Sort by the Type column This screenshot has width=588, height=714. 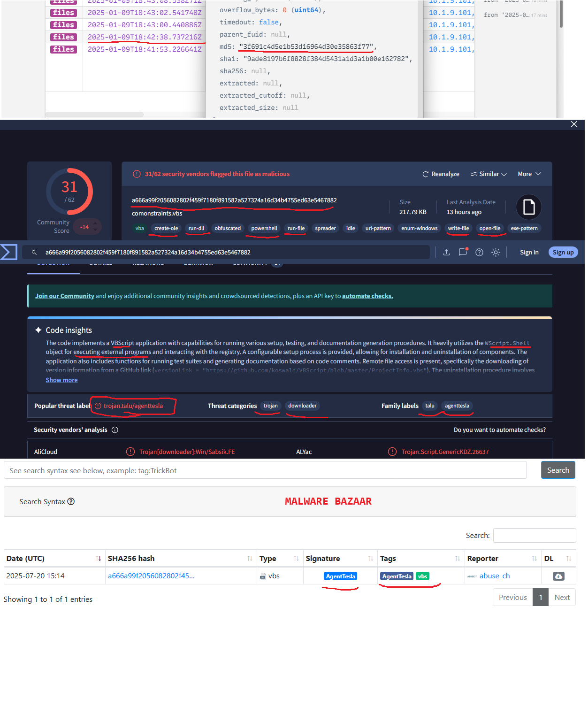coord(280,559)
